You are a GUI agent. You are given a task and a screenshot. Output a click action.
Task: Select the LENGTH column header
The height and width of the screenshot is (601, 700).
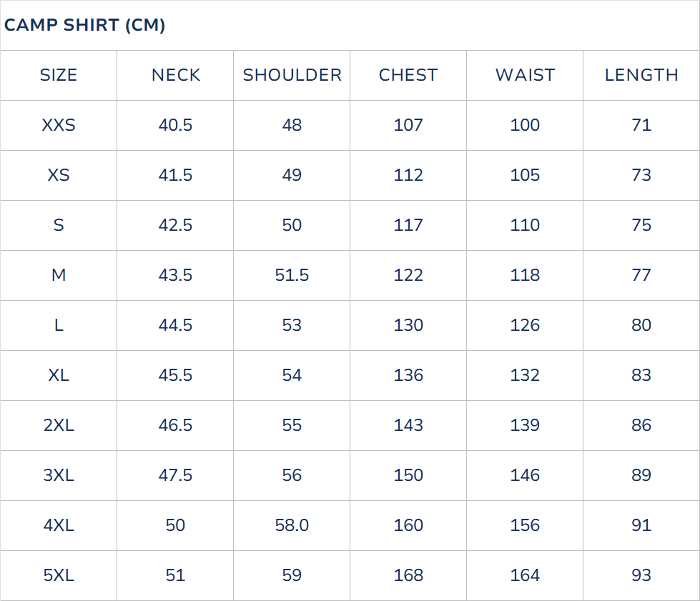point(641,75)
